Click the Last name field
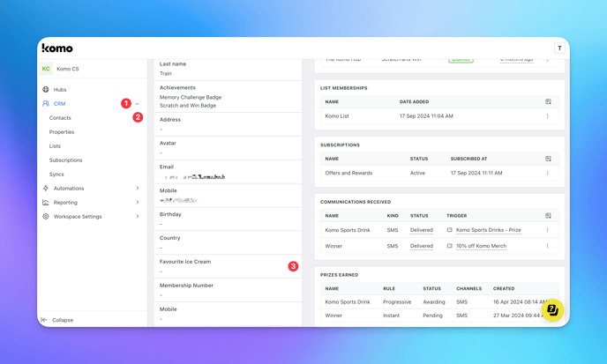 (x=228, y=69)
